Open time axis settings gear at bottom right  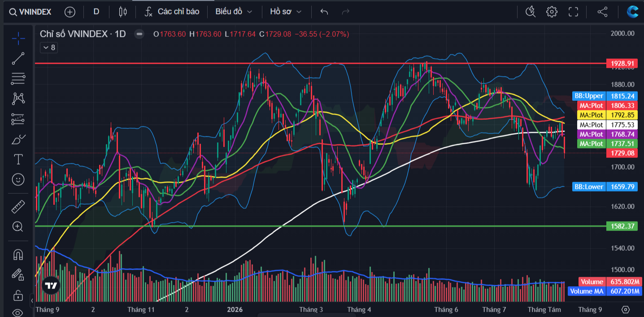626,309
